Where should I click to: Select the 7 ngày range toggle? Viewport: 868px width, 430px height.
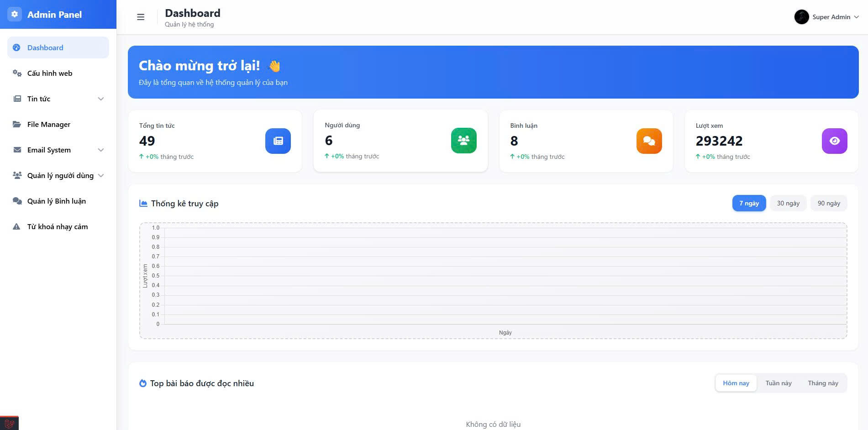click(749, 203)
